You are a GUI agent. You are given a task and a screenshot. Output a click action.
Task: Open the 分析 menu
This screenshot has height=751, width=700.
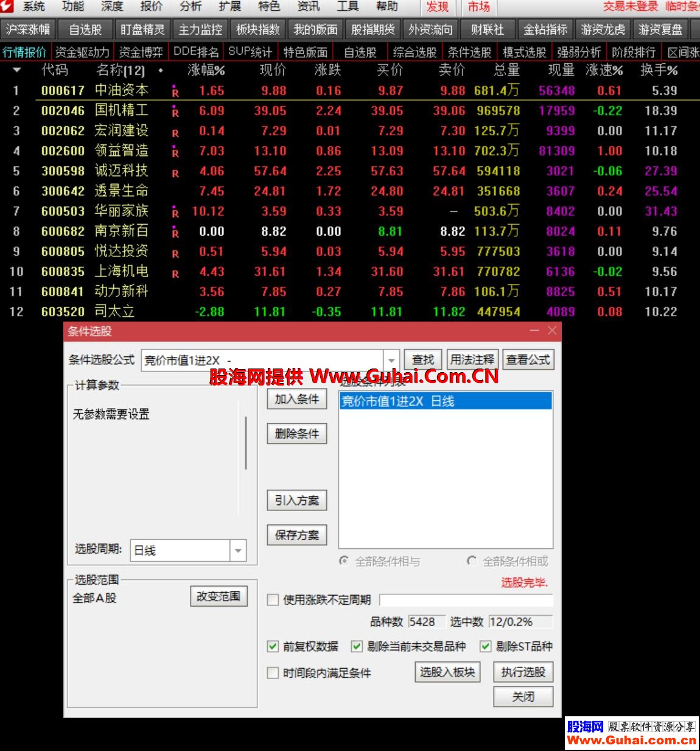point(191,7)
